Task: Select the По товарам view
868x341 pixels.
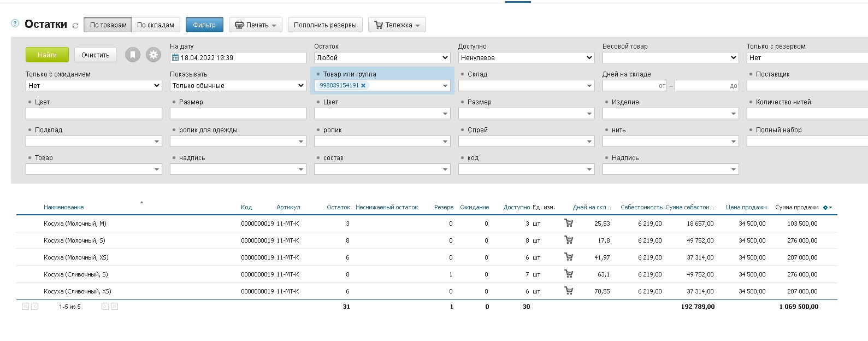Action: [x=108, y=25]
